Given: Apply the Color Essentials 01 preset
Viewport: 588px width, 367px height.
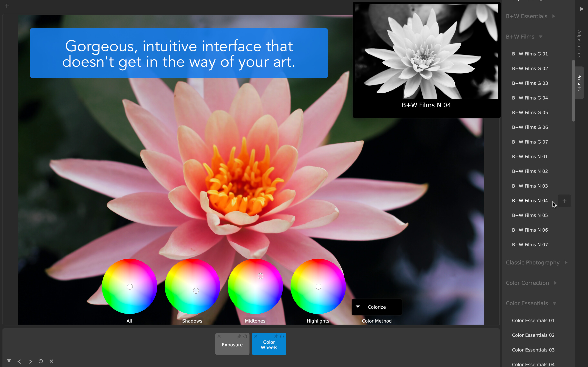Looking at the screenshot, I should click(533, 320).
